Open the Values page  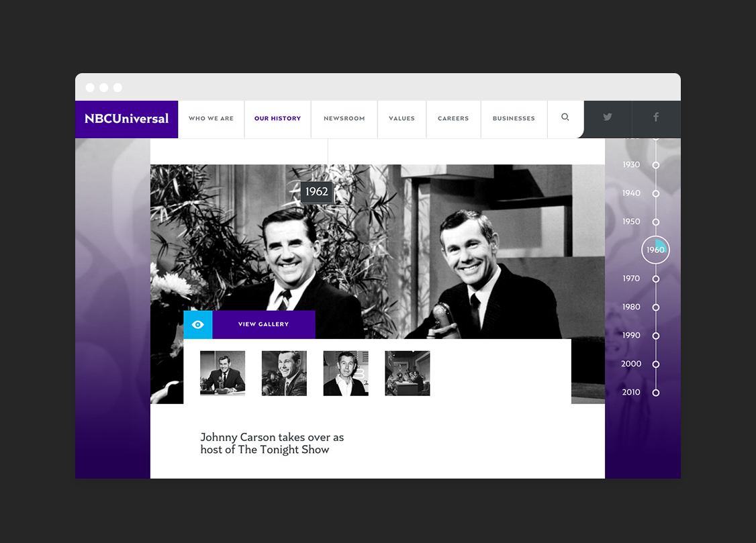401,119
